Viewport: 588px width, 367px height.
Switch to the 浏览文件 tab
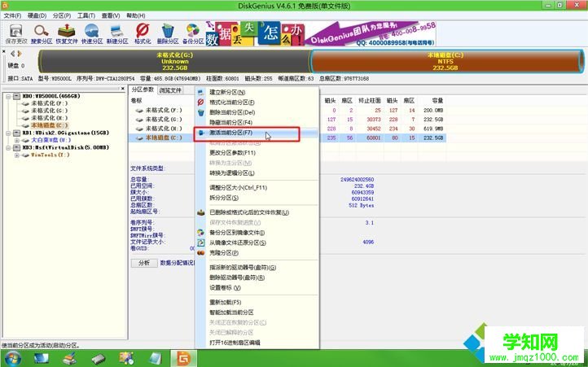pyautogui.click(x=170, y=90)
